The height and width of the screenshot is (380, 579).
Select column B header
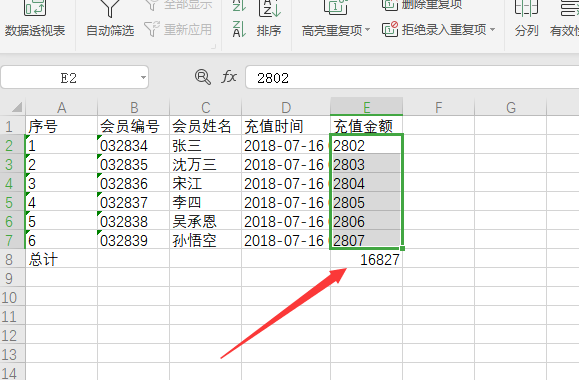click(133, 107)
